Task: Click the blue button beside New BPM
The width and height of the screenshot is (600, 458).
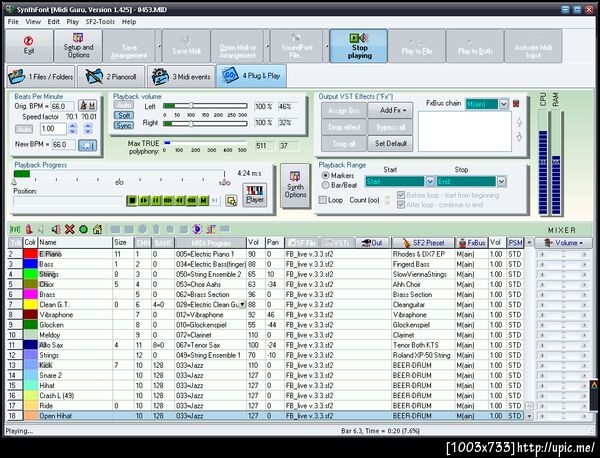Action: click(88, 145)
